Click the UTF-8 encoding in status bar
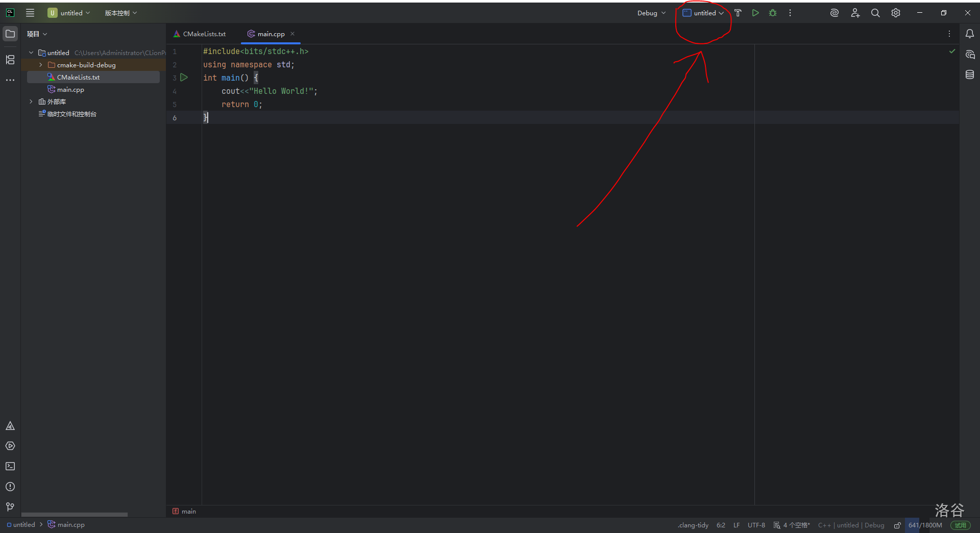980x533 pixels. (756, 525)
